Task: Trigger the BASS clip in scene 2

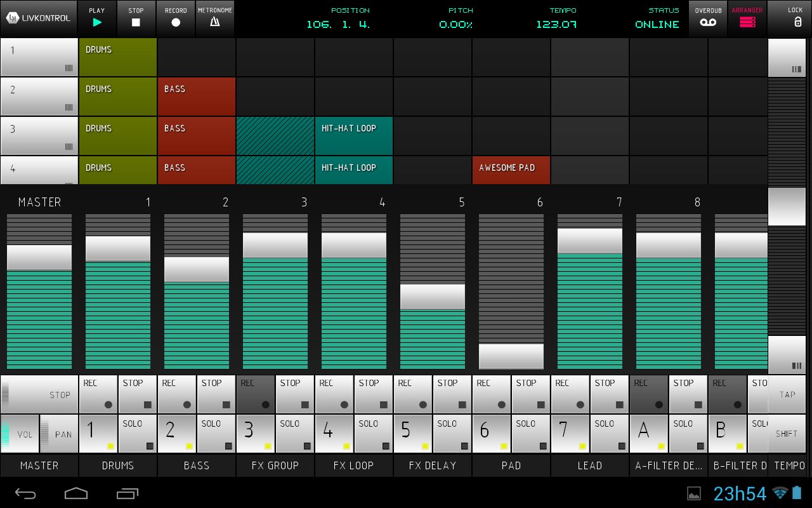Action: [x=197, y=97]
